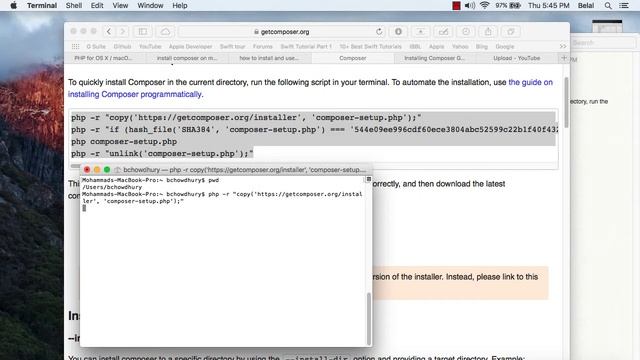Show all Safari tabs overview
Viewport: 640px width, 360px height.
[511, 31]
